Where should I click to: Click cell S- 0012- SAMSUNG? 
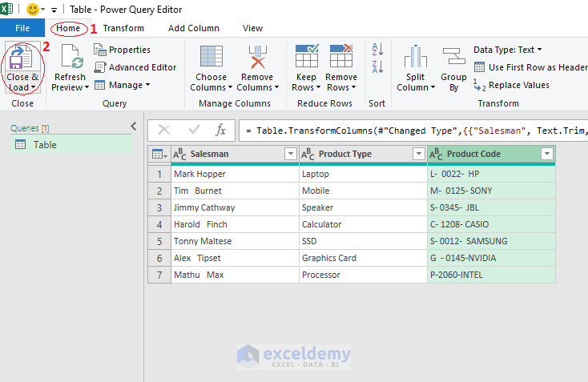coord(492,241)
